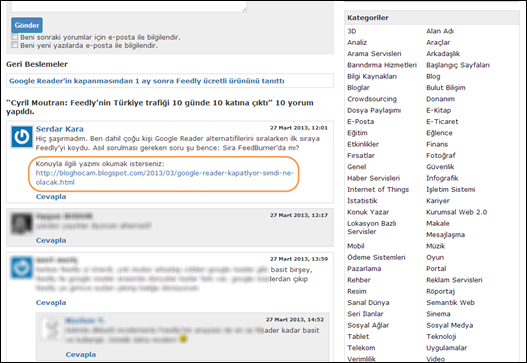The width and height of the screenshot is (527, 363).
Task: Open the Eğitim category
Action: coord(357,133)
